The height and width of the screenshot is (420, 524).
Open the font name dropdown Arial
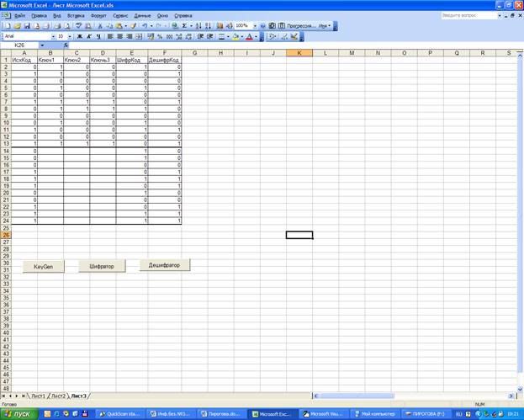click(50, 36)
